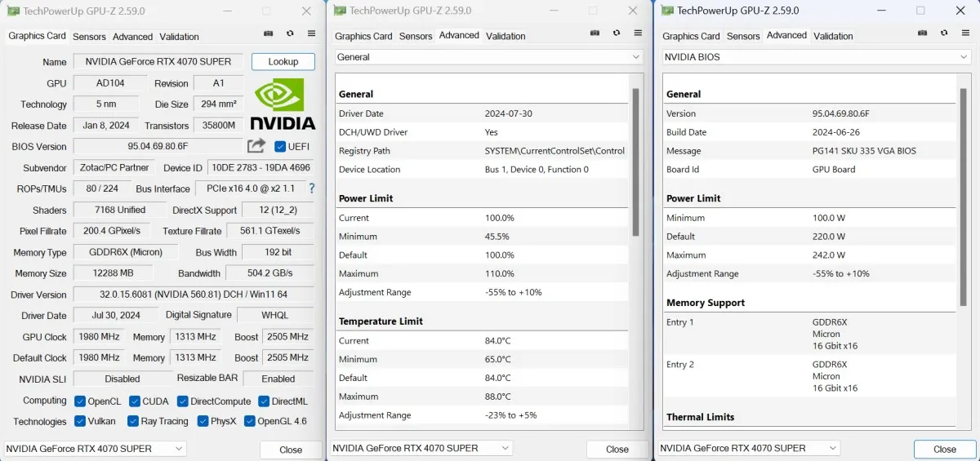Click the Lookup button
This screenshot has width=980, height=461.
(283, 61)
